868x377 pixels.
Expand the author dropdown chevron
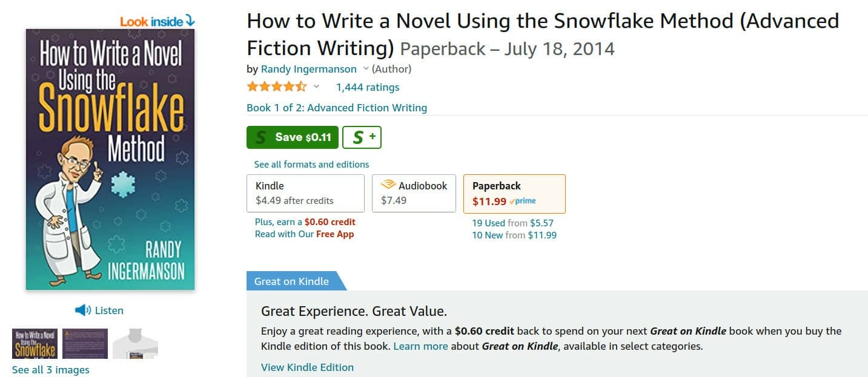[366, 69]
